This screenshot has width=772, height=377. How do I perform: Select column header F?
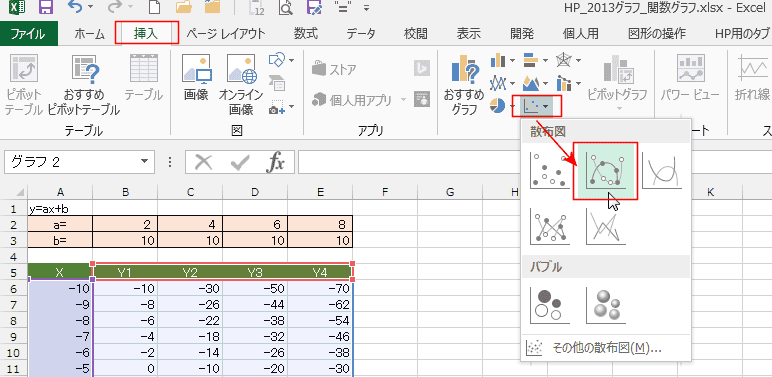click(385, 192)
